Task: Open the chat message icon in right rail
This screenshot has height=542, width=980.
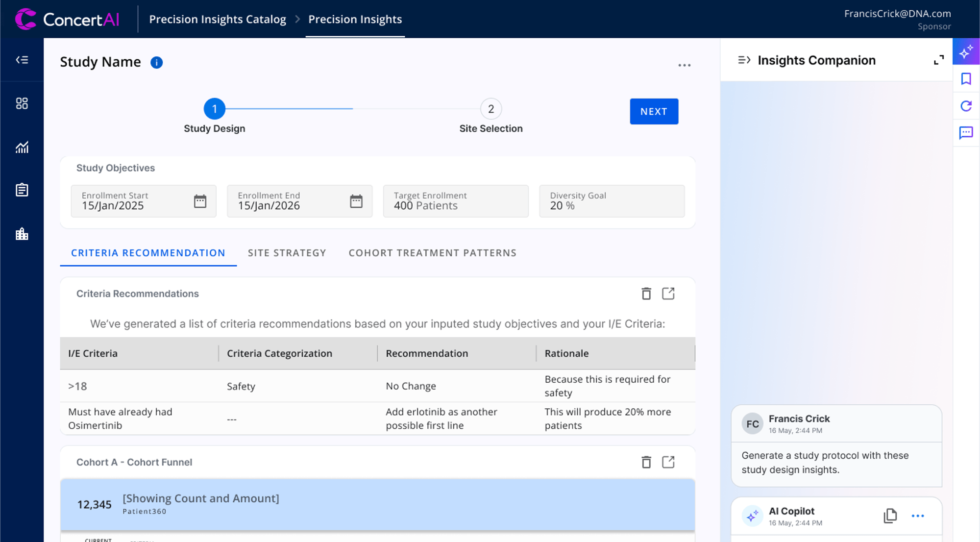Action: click(x=966, y=133)
